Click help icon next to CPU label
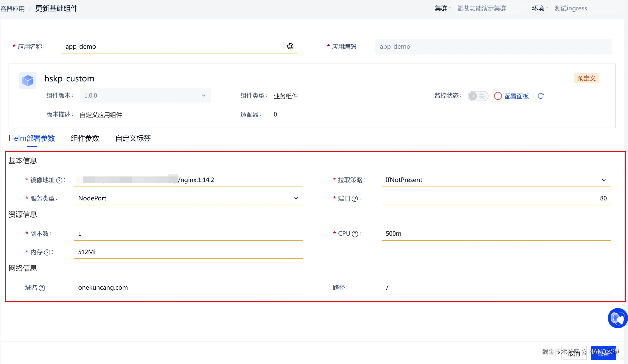The height and width of the screenshot is (364, 628). tap(355, 234)
